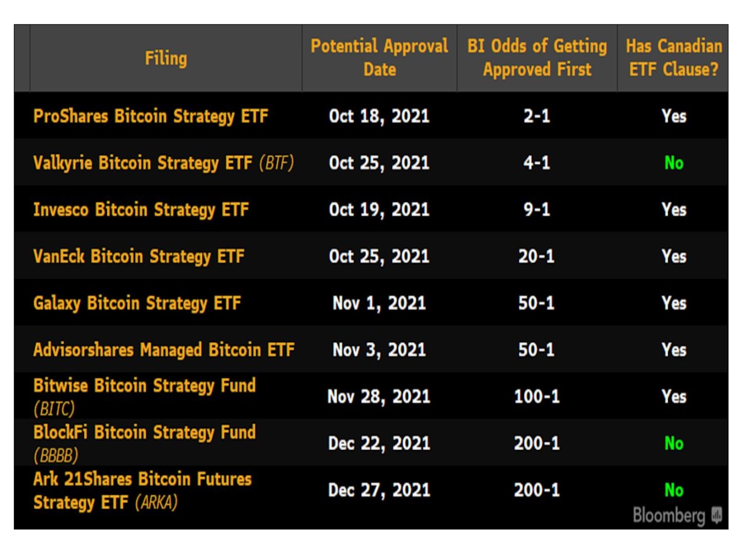Select the Dec 27, 2021 approval date

coord(379,490)
